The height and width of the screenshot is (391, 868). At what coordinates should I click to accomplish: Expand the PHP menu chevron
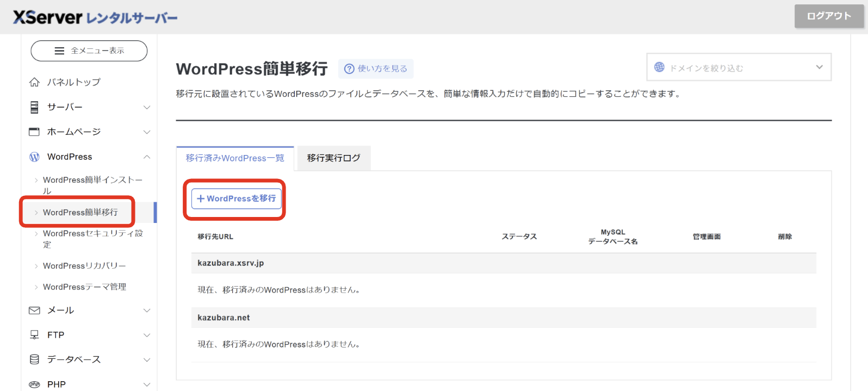[x=147, y=384]
